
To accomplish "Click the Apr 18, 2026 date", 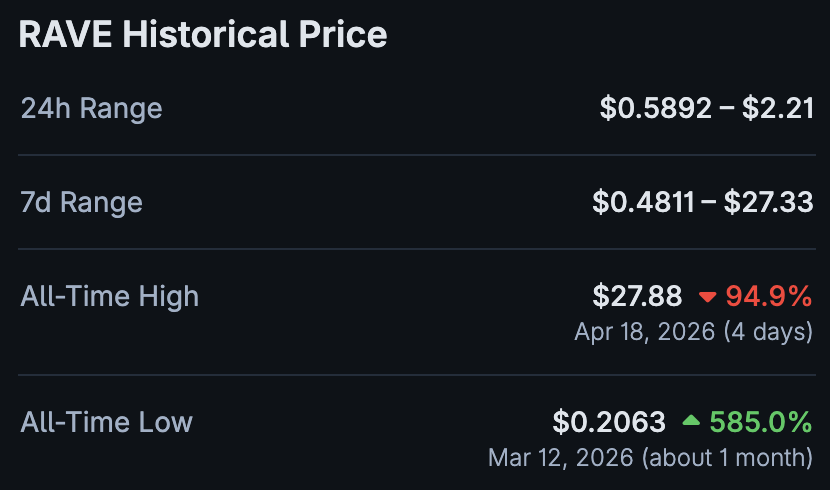I will (645, 332).
